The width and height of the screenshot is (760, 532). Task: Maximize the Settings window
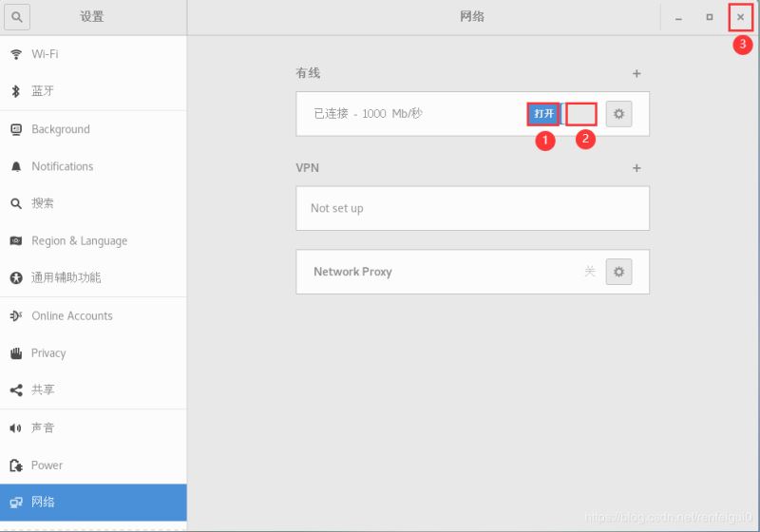coord(709,17)
